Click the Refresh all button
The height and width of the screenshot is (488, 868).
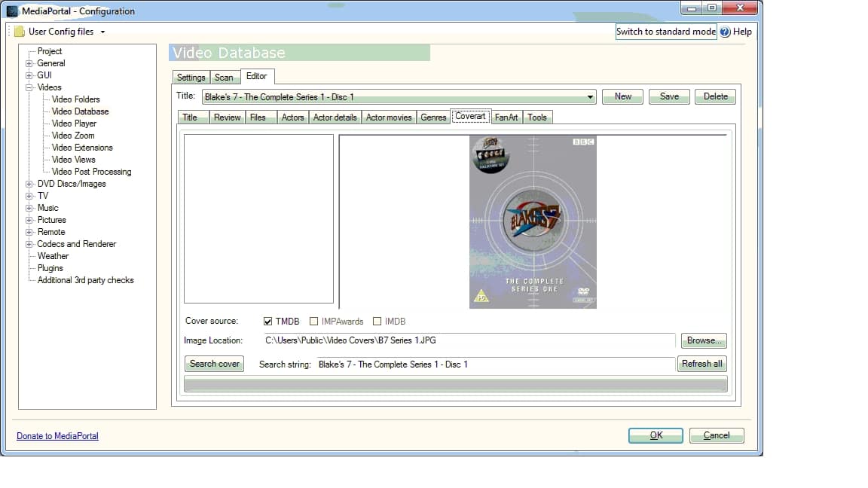click(x=702, y=364)
